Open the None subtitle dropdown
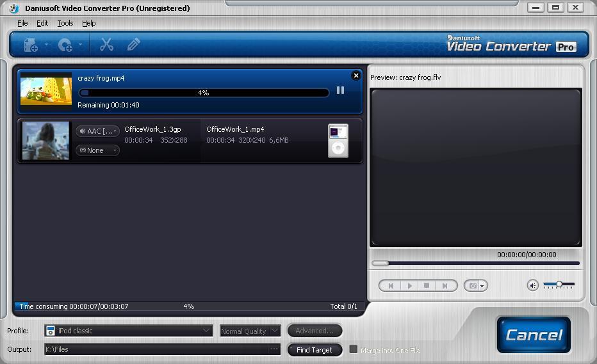597x364 pixels. pos(98,150)
